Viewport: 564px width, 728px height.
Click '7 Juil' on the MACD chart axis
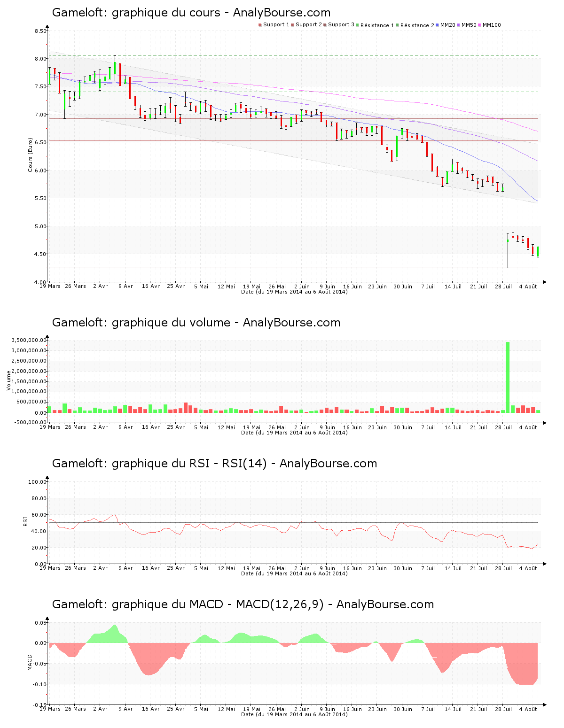coord(428,709)
